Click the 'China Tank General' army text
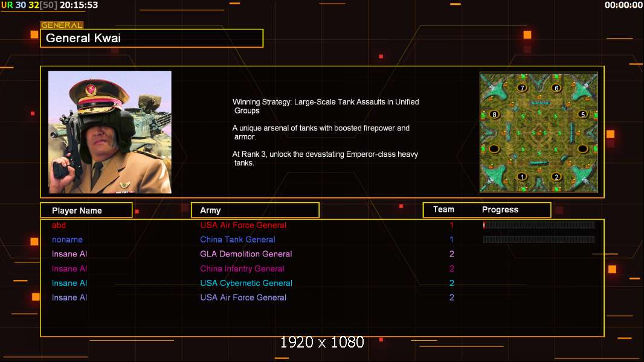The height and width of the screenshot is (362, 644). click(x=238, y=240)
